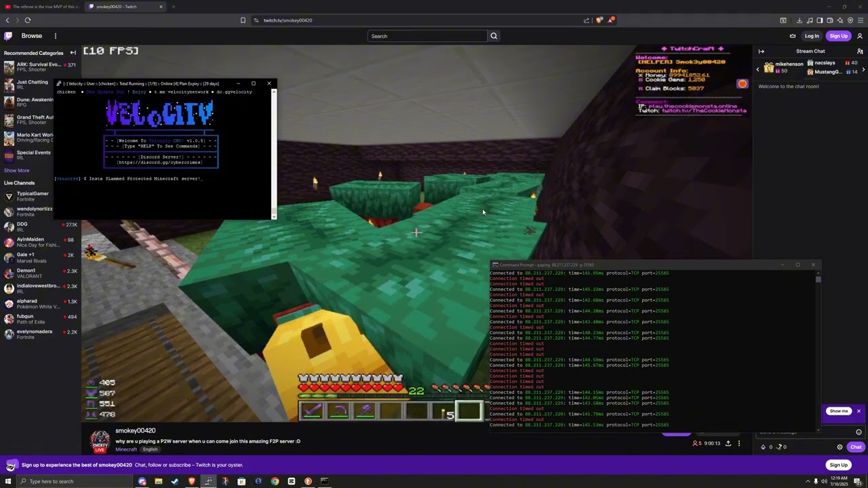Collapse the Stream Chat panel

tap(762, 52)
